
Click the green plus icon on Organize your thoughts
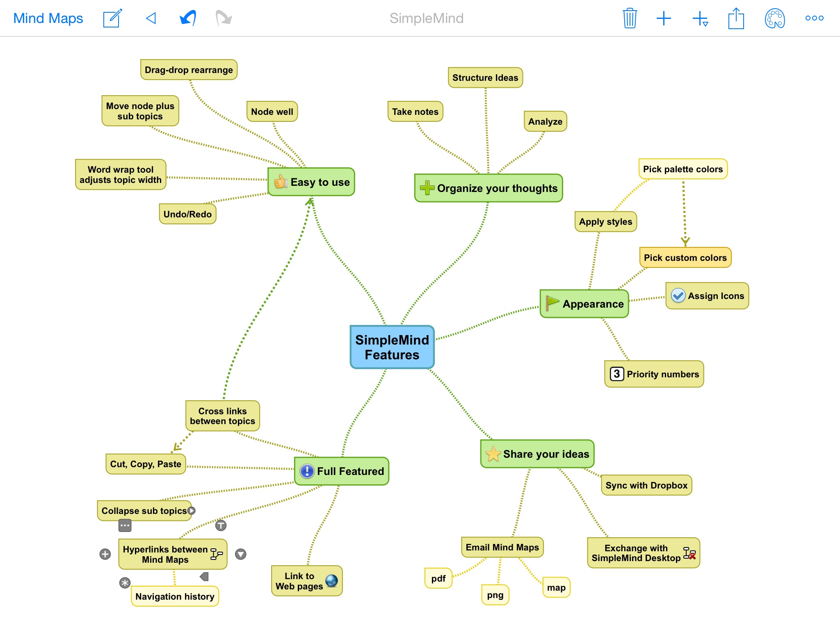[427, 187]
